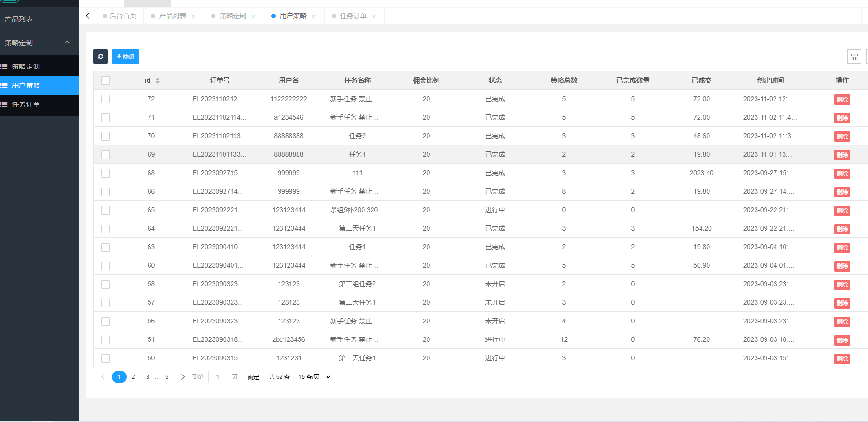This screenshot has height=422, width=868.
Task: Go to next page arrow in pagination
Action: pyautogui.click(x=183, y=377)
